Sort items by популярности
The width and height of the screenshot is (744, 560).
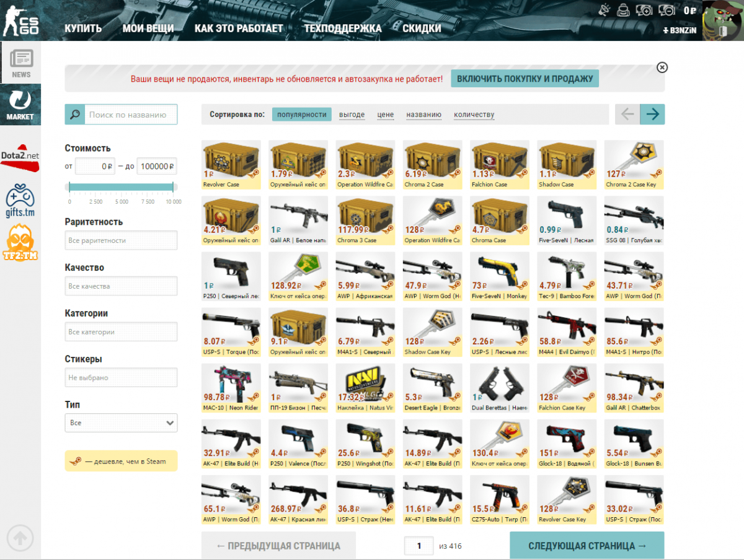pos(302,115)
